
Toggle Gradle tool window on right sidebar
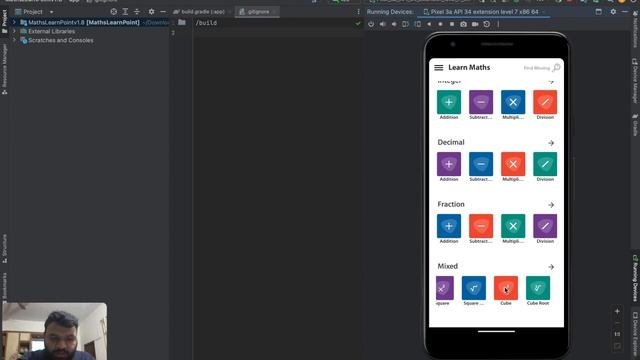[635, 125]
